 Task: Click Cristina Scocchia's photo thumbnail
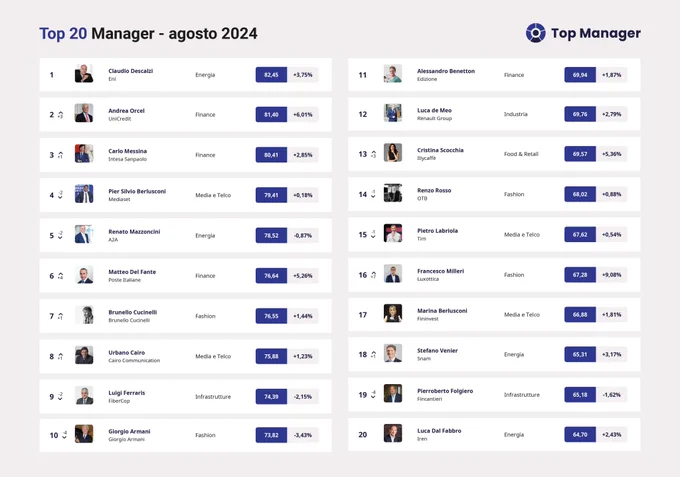392,153
